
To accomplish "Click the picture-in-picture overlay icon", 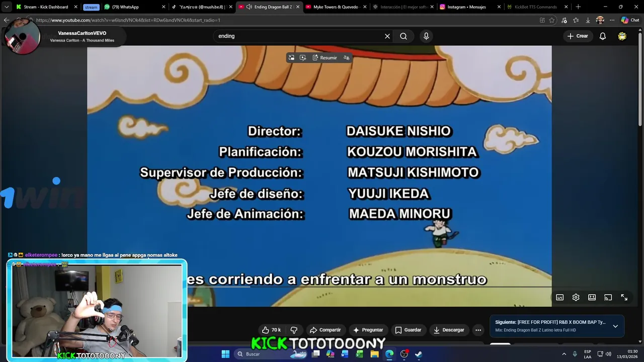I will (291, 58).
